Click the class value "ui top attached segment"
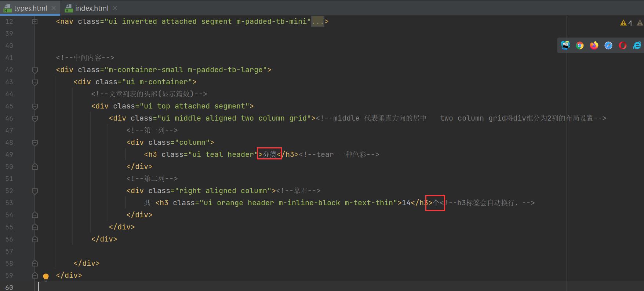 194,106
